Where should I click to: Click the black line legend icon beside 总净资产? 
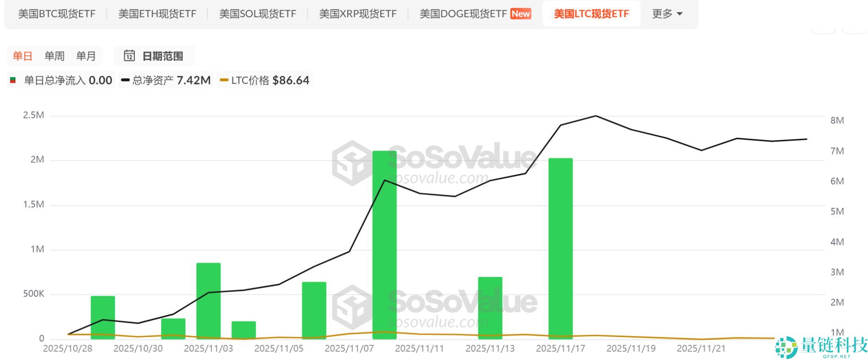coord(125,80)
